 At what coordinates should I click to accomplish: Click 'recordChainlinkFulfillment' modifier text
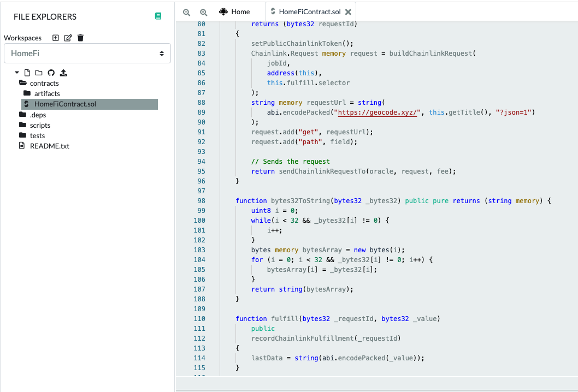[303, 338]
